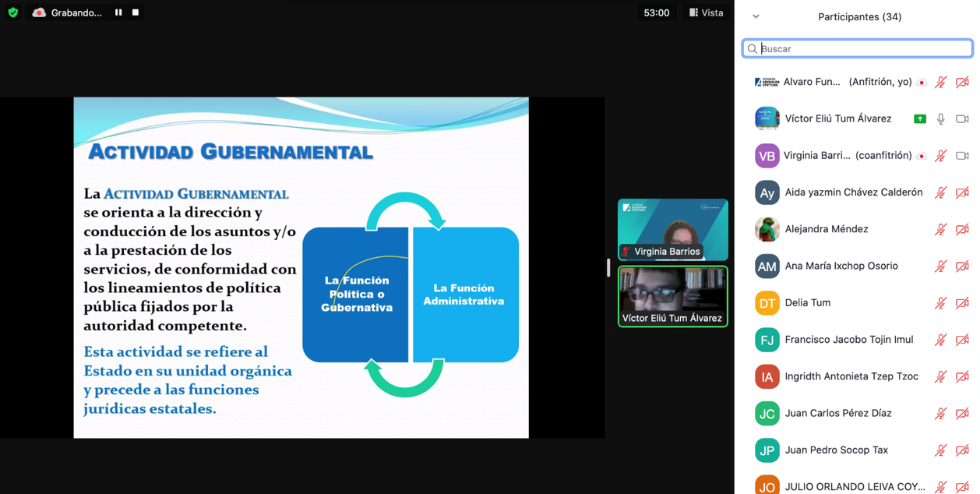Click the green encryption shield icon

pos(13,12)
